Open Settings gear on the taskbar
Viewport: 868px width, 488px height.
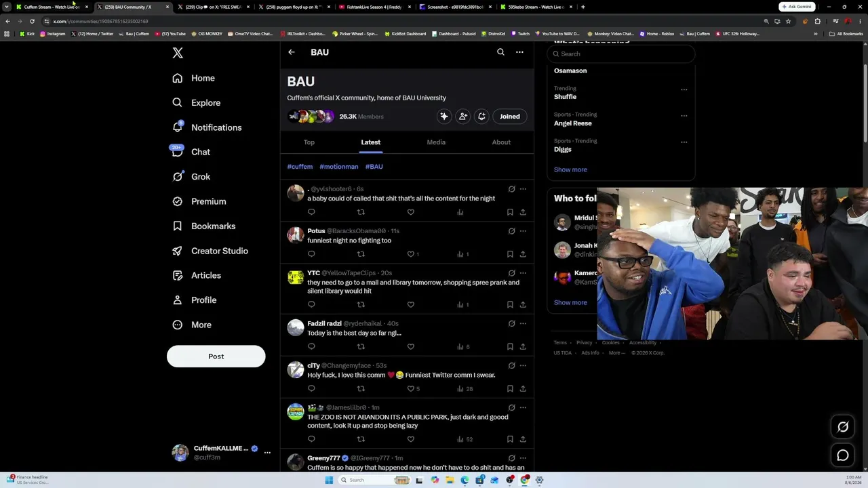(539, 480)
